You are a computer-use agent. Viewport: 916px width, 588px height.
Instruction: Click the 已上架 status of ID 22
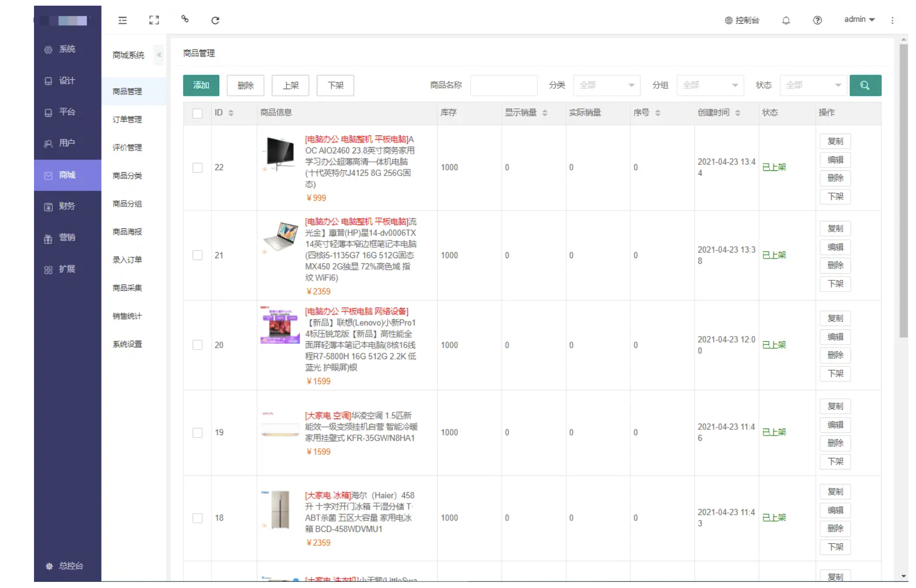point(774,168)
